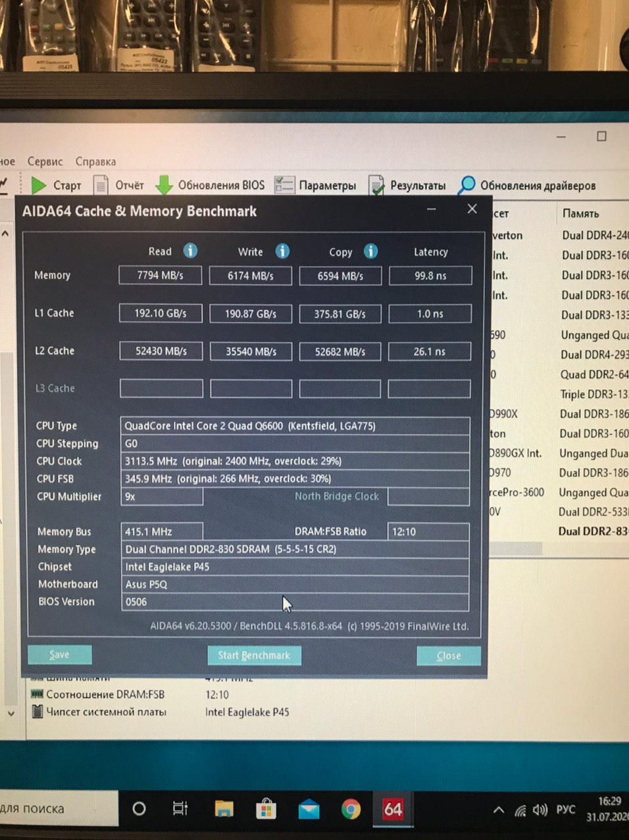The image size is (629, 840).
Task: Select the Memory Read 7794 MB/s field
Action: (160, 275)
